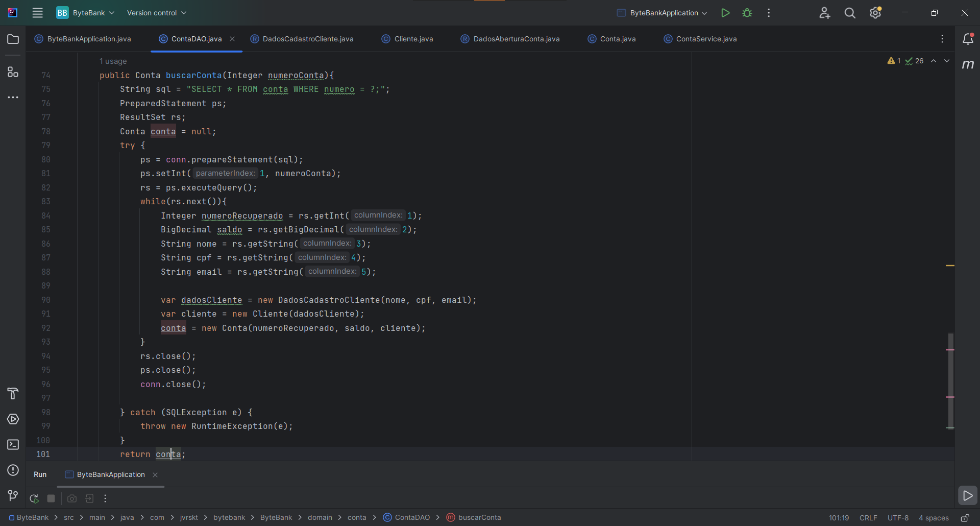The image size is (980, 526).
Task: Click ByteBank root in breadcrumb
Action: point(29,517)
